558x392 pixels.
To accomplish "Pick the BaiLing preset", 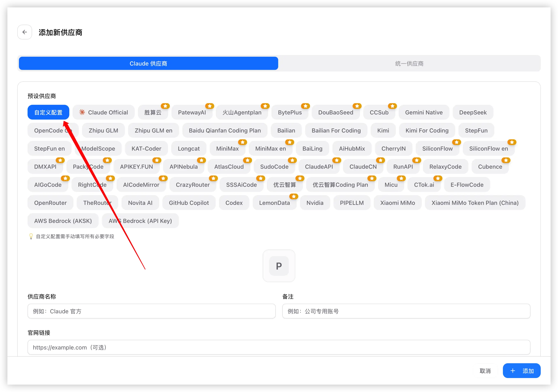I will [x=312, y=148].
